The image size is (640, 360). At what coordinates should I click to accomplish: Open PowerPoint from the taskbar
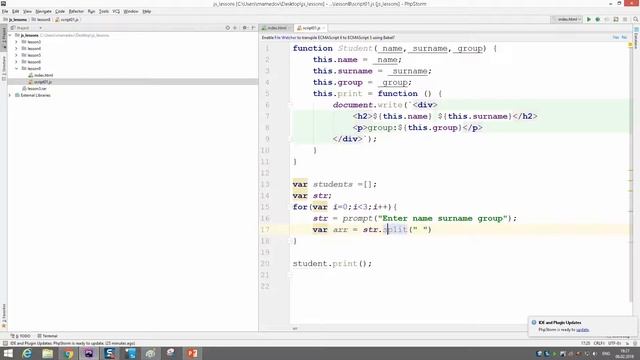pyautogui.click(x=192, y=353)
